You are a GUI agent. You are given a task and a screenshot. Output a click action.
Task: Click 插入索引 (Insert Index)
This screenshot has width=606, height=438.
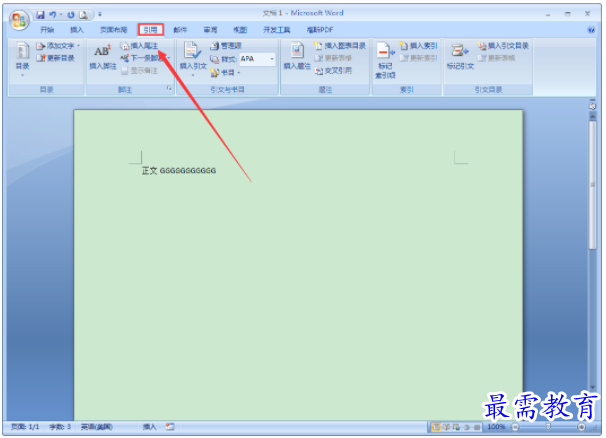[419, 46]
